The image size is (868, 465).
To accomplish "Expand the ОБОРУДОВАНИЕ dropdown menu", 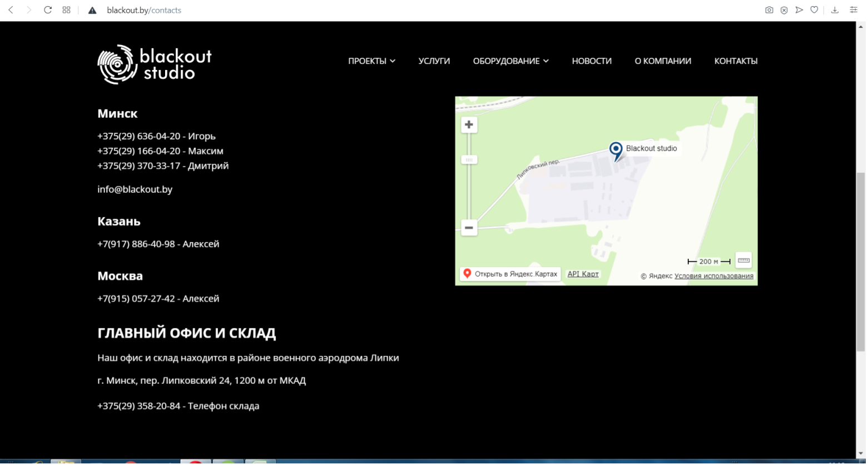I will click(510, 61).
